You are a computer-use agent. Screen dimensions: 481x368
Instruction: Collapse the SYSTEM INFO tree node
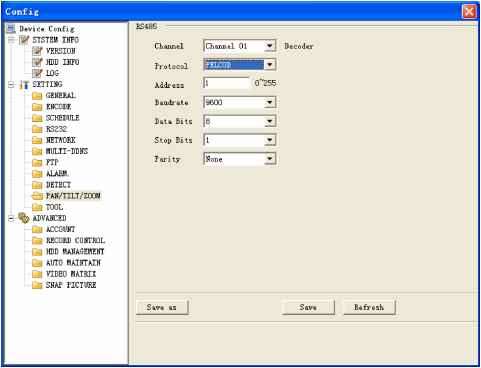[x=11, y=40]
